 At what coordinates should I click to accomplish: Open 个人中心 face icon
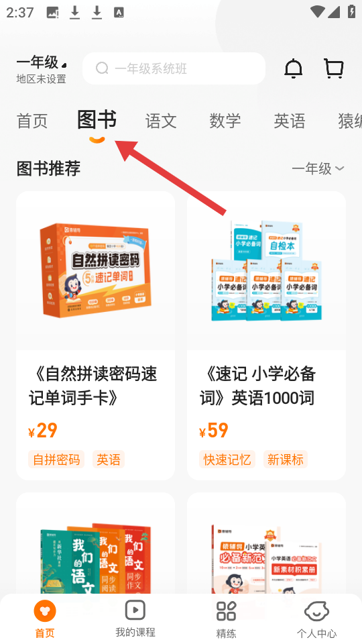click(316, 610)
